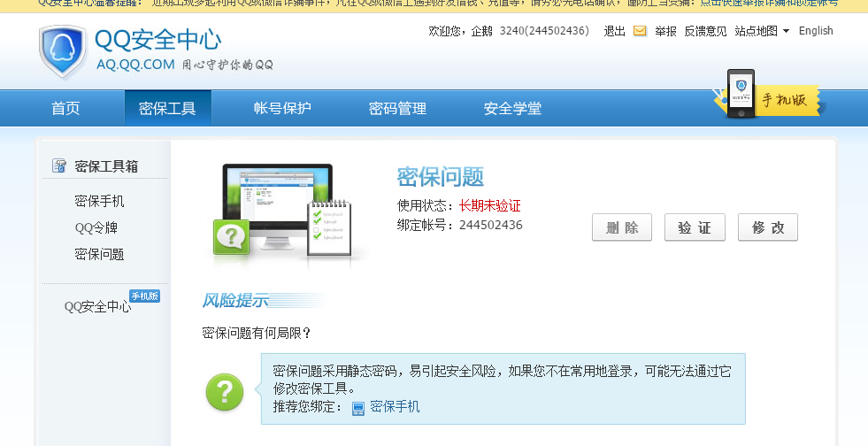
Task: Open QQ安全中心 sidebar link
Action: [97, 306]
